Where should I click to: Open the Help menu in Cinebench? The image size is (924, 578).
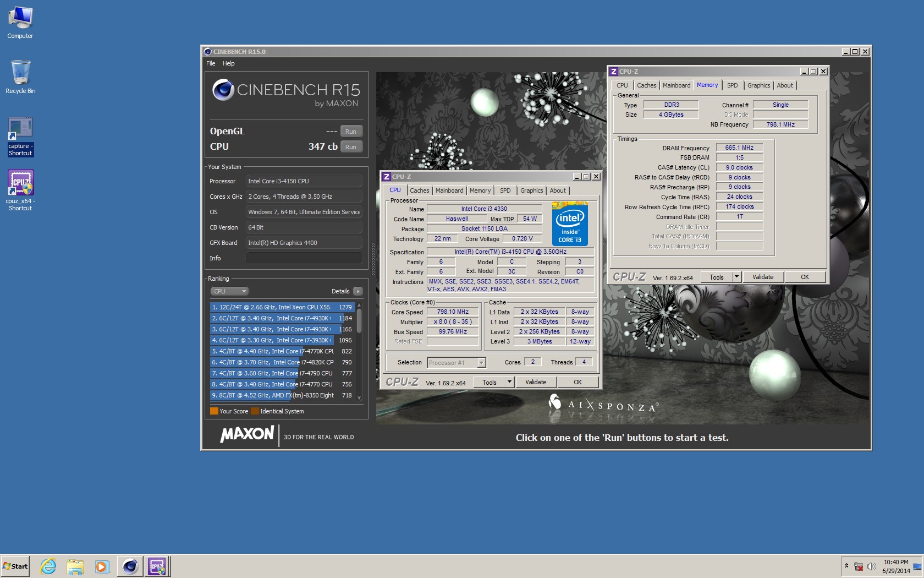point(229,63)
